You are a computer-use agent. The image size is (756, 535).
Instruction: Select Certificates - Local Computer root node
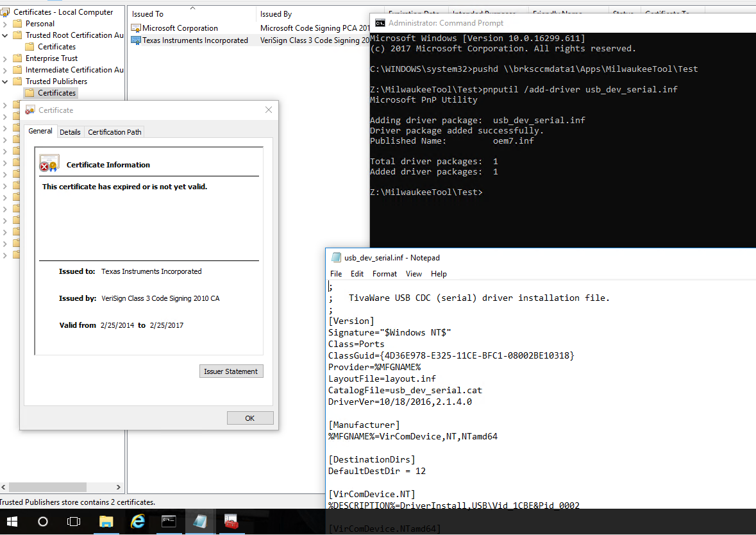[63, 12]
